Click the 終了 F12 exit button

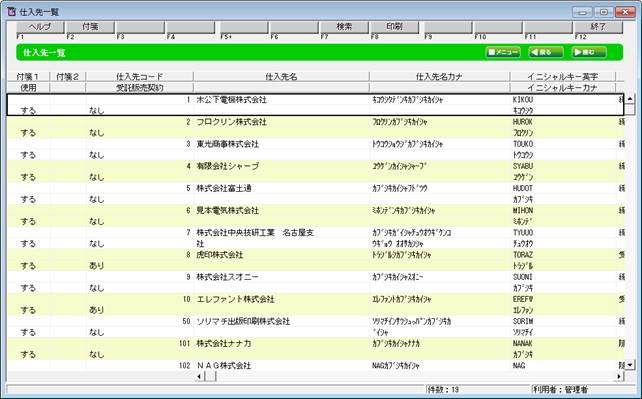[x=598, y=27]
